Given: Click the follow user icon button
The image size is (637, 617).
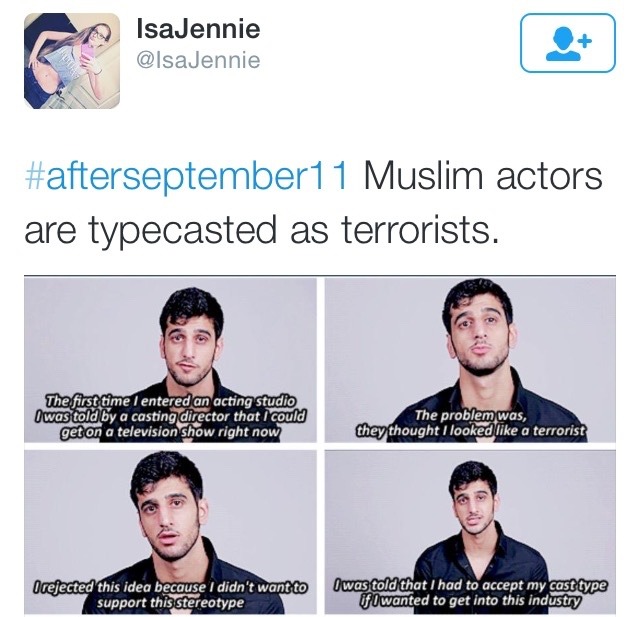Looking at the screenshot, I should point(568,43).
